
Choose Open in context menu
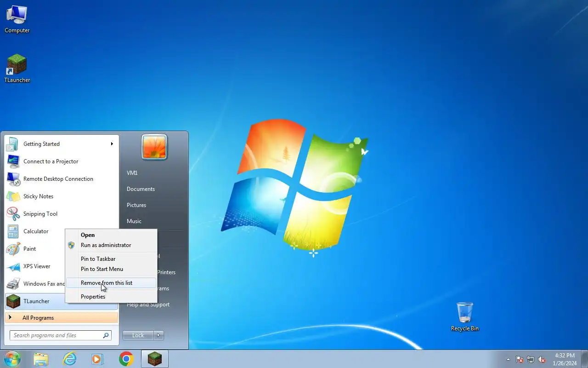coord(111,235)
